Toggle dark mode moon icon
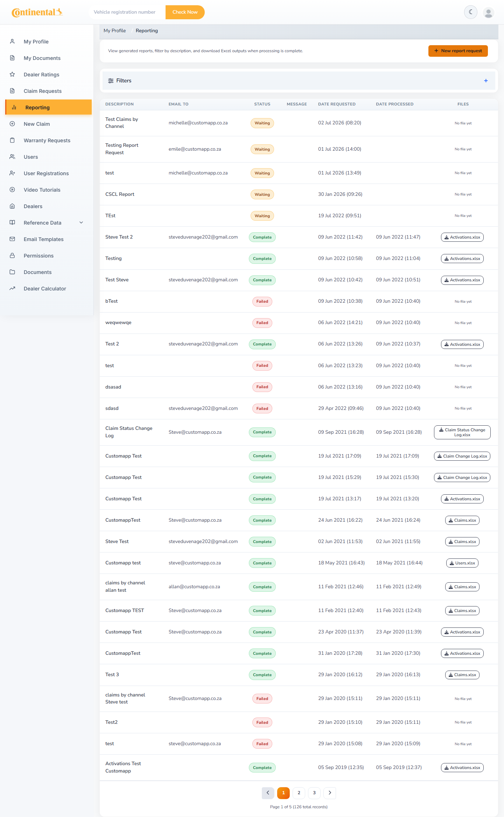This screenshot has height=817, width=504. coord(471,12)
